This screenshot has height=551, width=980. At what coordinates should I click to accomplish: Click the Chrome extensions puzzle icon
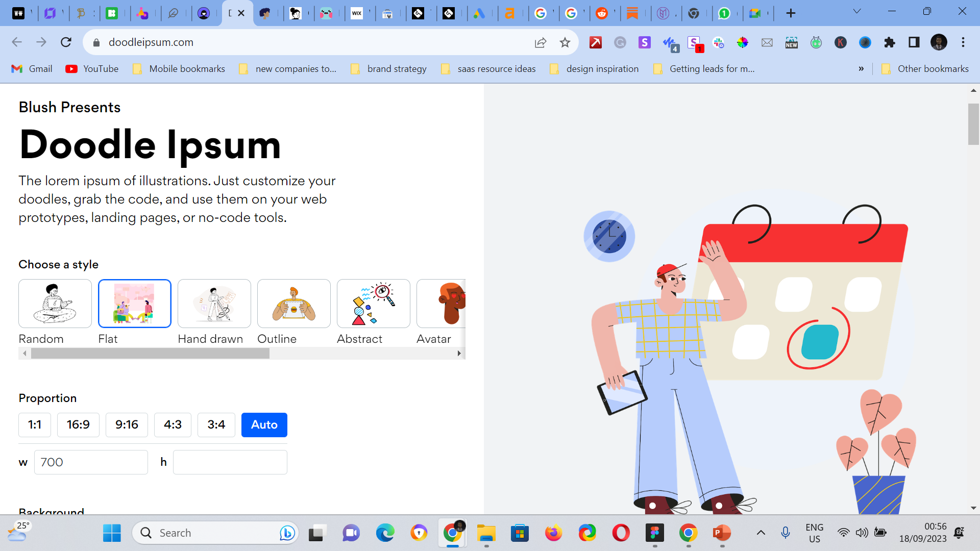pyautogui.click(x=889, y=42)
